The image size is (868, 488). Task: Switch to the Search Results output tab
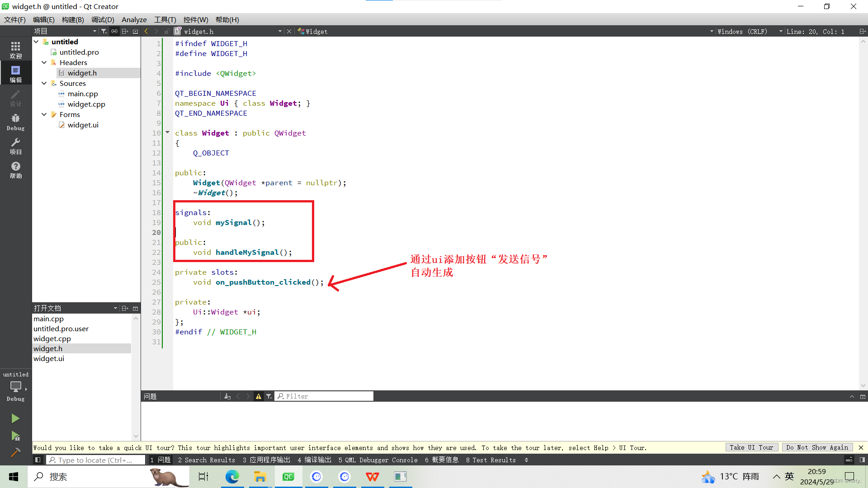coord(207,460)
